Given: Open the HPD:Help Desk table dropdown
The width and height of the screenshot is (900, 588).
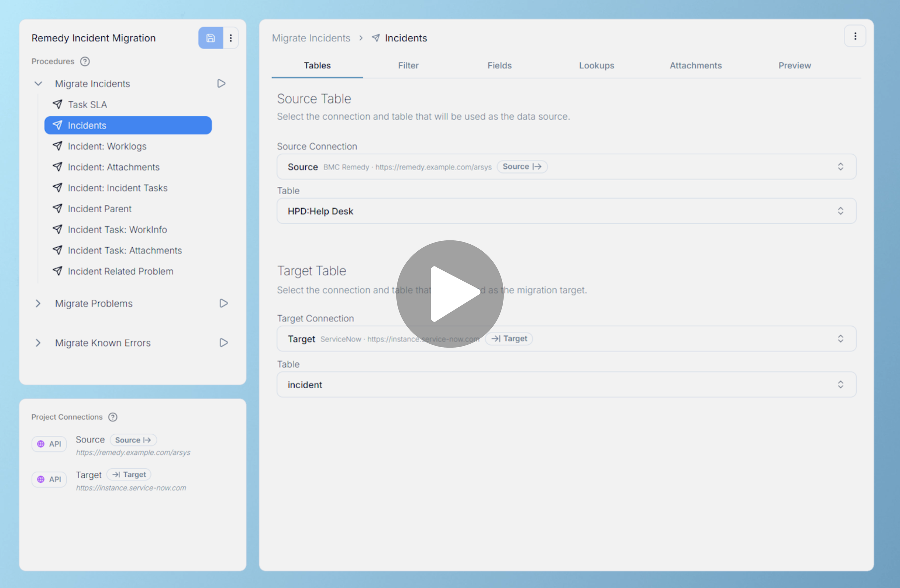Looking at the screenshot, I should pyautogui.click(x=567, y=211).
